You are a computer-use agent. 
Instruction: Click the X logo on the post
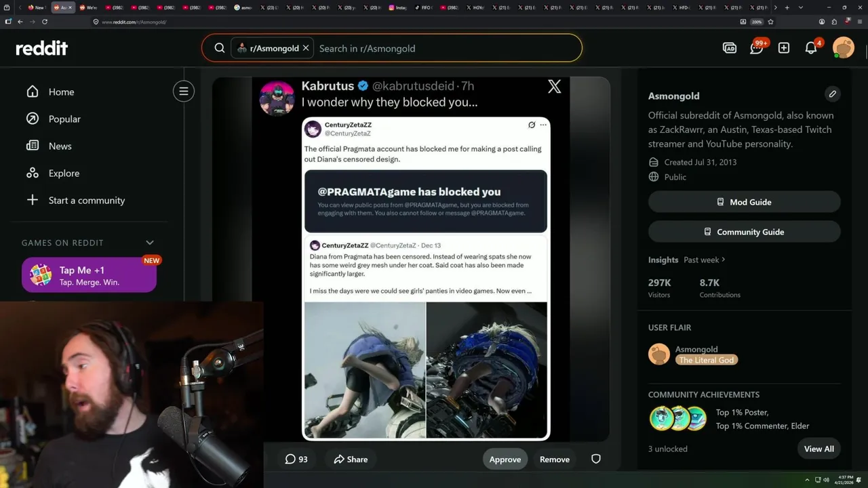pyautogui.click(x=555, y=86)
